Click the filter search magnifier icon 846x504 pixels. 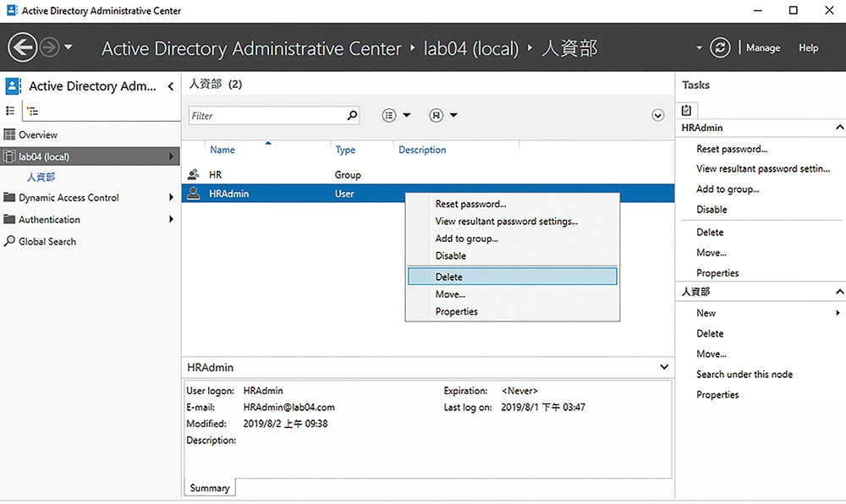(x=352, y=115)
